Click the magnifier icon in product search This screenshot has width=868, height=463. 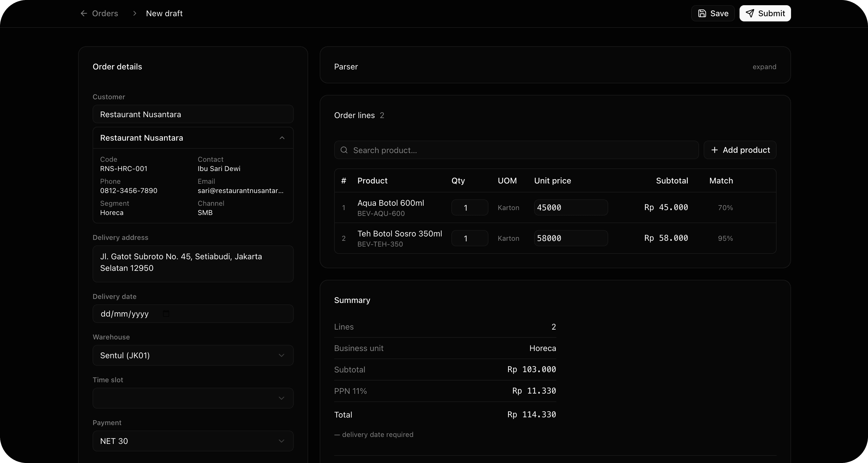[x=344, y=150]
